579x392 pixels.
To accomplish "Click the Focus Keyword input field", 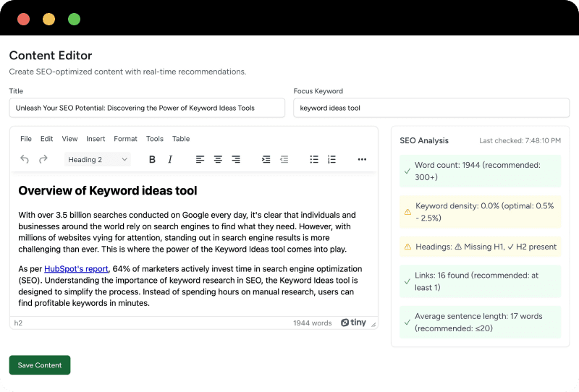I will tap(431, 108).
